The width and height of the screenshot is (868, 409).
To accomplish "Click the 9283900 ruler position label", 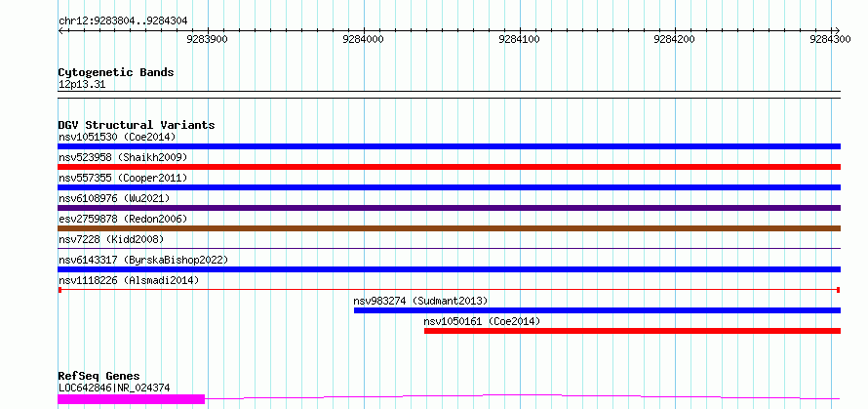I will (x=208, y=39).
